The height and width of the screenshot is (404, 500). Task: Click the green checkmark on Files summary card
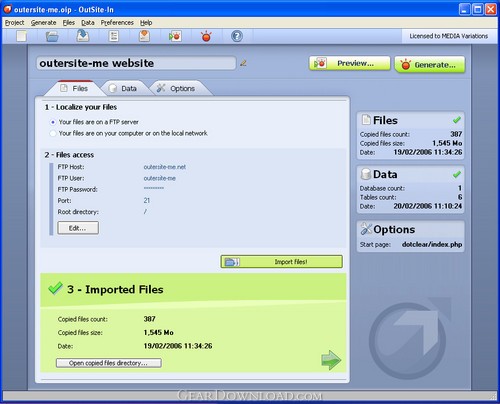(x=457, y=119)
